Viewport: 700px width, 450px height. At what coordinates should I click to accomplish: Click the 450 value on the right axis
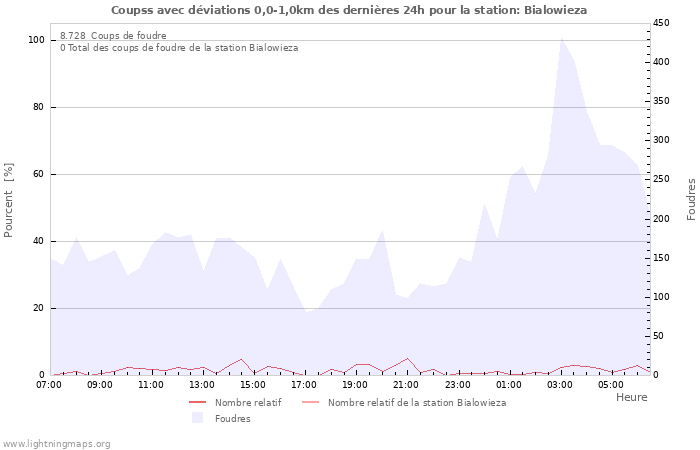(663, 23)
